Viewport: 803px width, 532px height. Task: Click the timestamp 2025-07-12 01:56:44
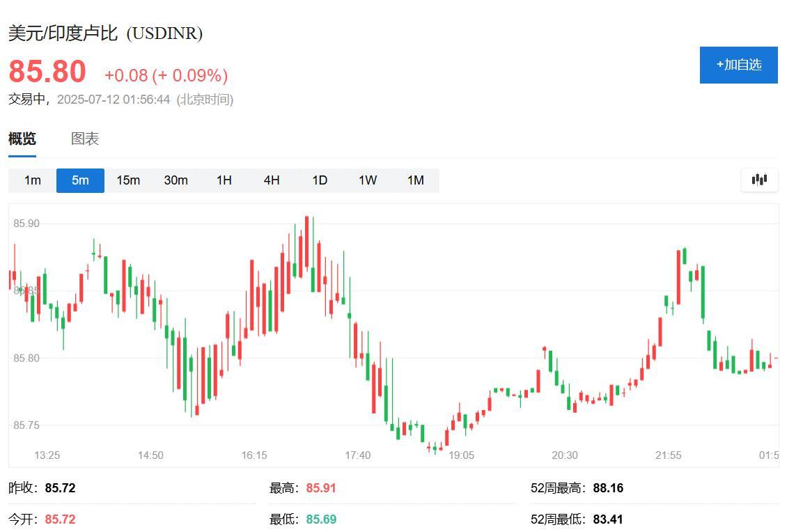point(114,100)
